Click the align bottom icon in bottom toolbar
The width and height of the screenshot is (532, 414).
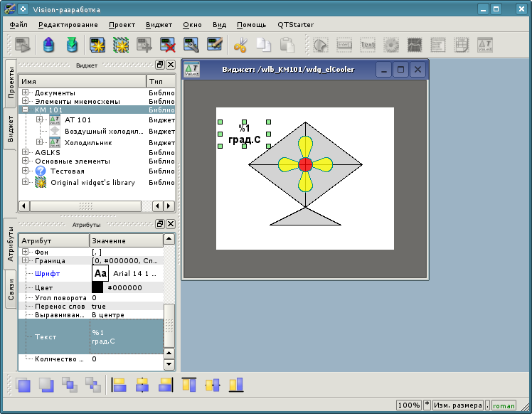(235, 385)
